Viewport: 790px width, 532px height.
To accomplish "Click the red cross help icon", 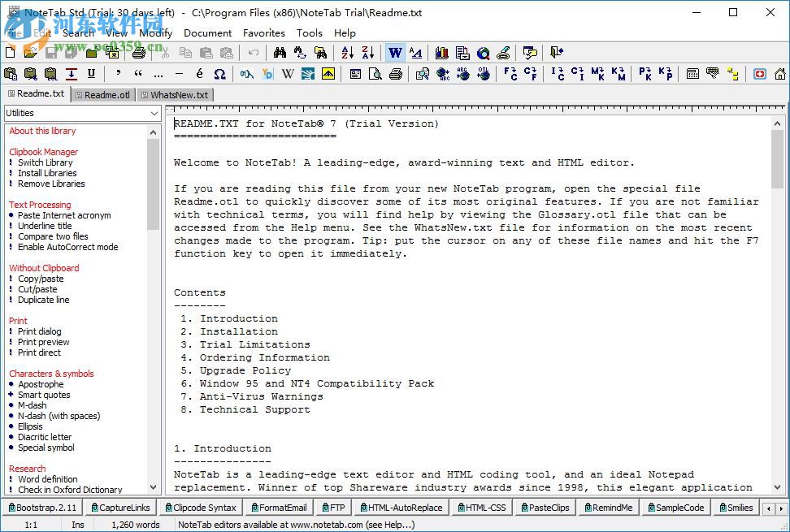I will [x=760, y=74].
